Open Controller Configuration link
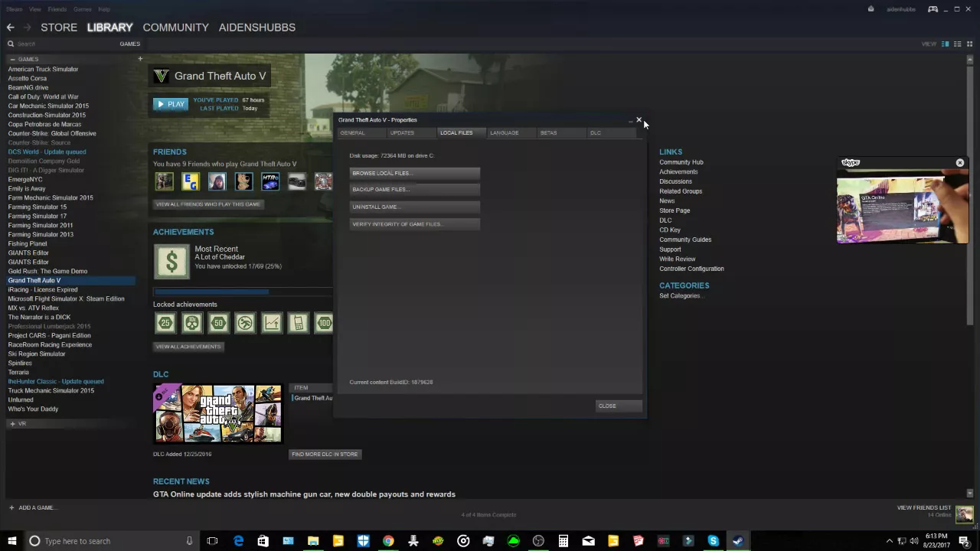 coord(691,269)
